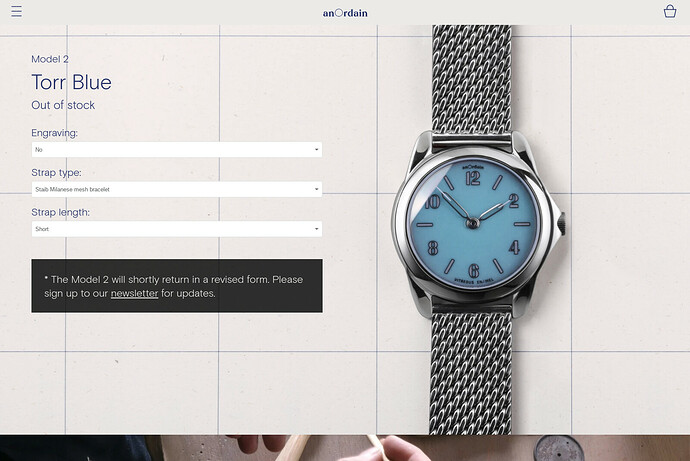Expand the Strap type dropdown arrow
Viewport: 690px width, 461px height.
pyautogui.click(x=316, y=189)
